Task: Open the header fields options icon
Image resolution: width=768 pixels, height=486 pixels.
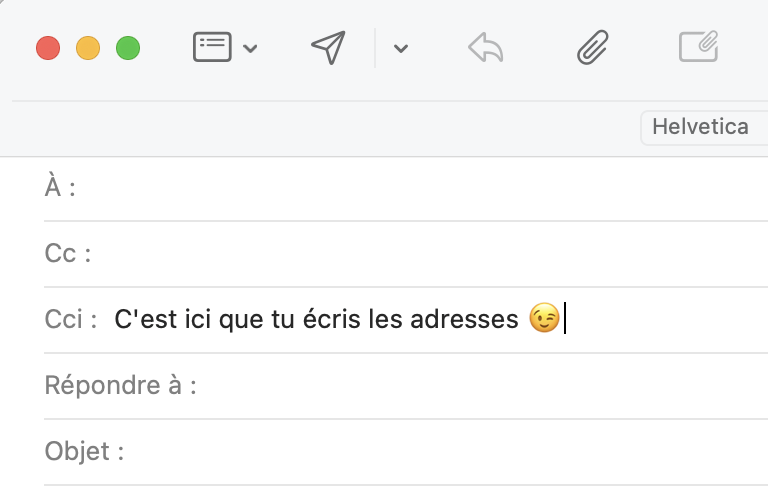Action: (212, 47)
